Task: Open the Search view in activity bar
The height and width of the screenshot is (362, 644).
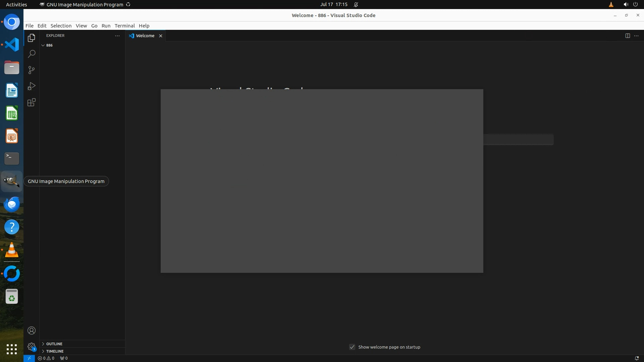Action: 32,54
